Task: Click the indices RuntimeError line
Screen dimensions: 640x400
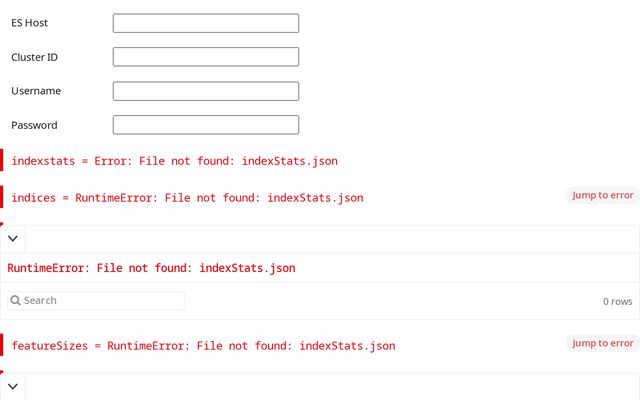Action: (x=187, y=198)
